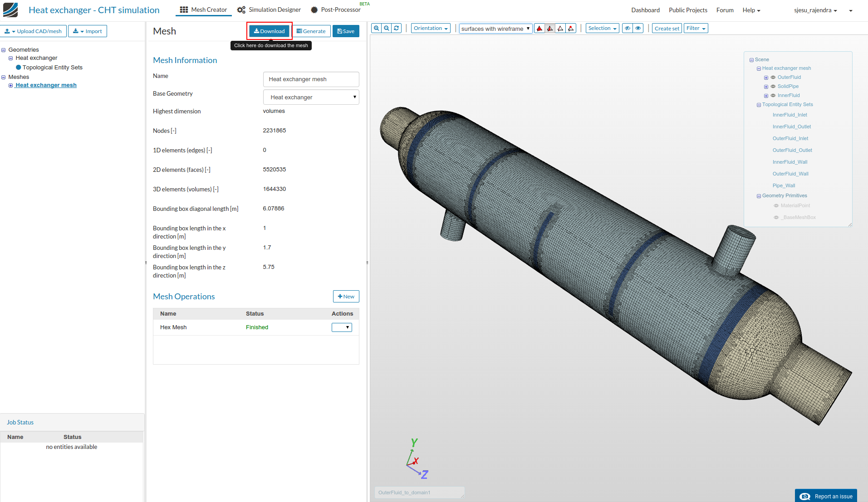
Task: Open the Base Geometry dropdown
Action: pos(311,97)
